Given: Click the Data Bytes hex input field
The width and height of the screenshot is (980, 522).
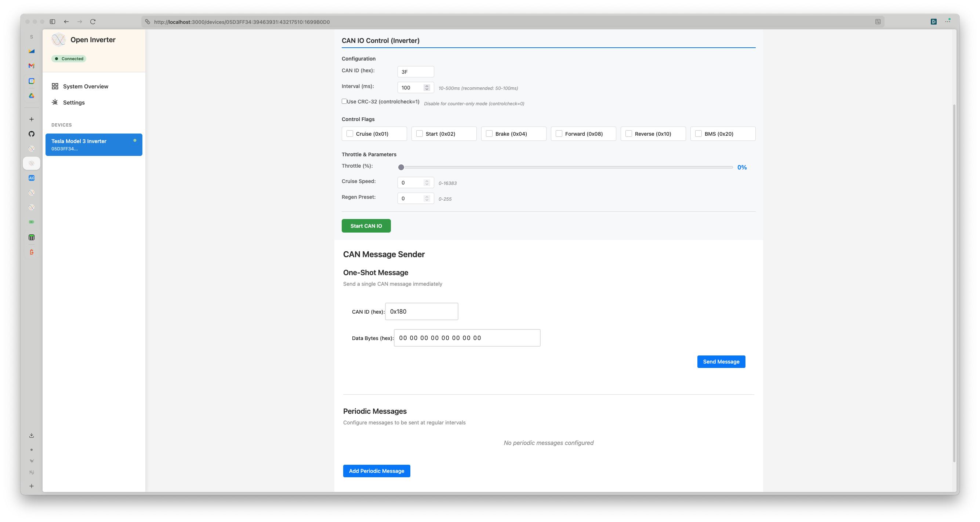Looking at the screenshot, I should (x=467, y=338).
